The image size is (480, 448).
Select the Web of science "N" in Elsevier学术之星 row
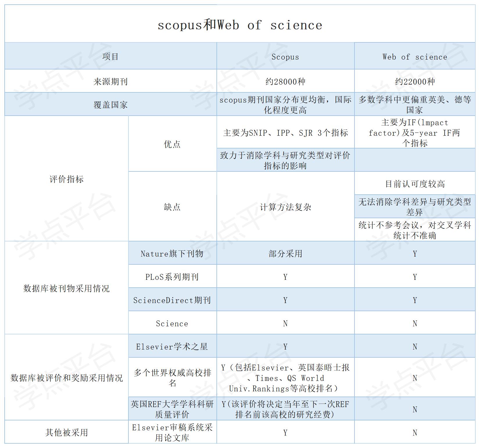[x=415, y=346]
